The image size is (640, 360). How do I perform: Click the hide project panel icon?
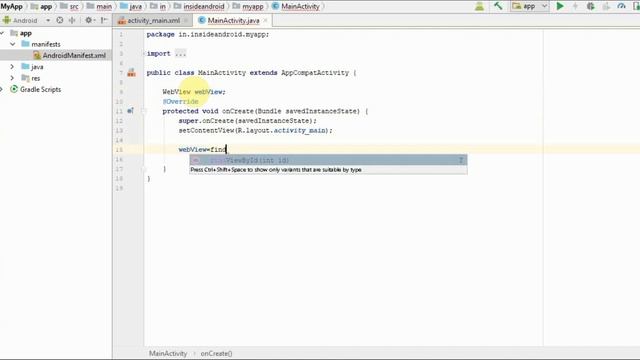click(x=104, y=20)
